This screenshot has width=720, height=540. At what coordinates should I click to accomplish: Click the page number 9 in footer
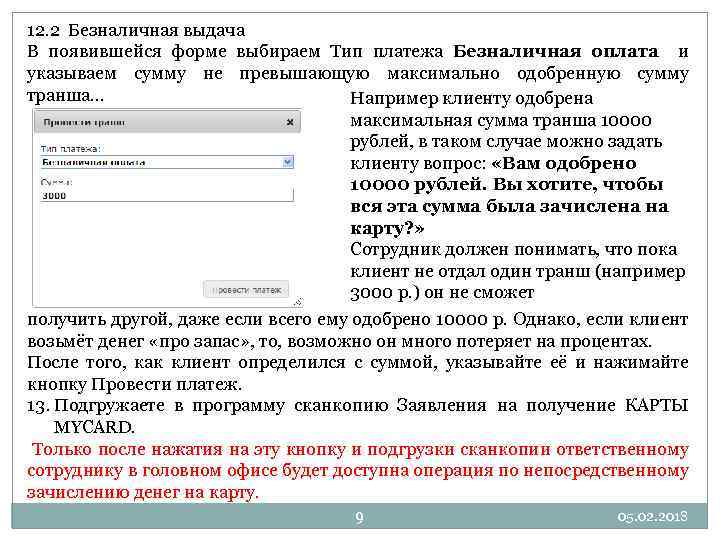click(x=360, y=518)
